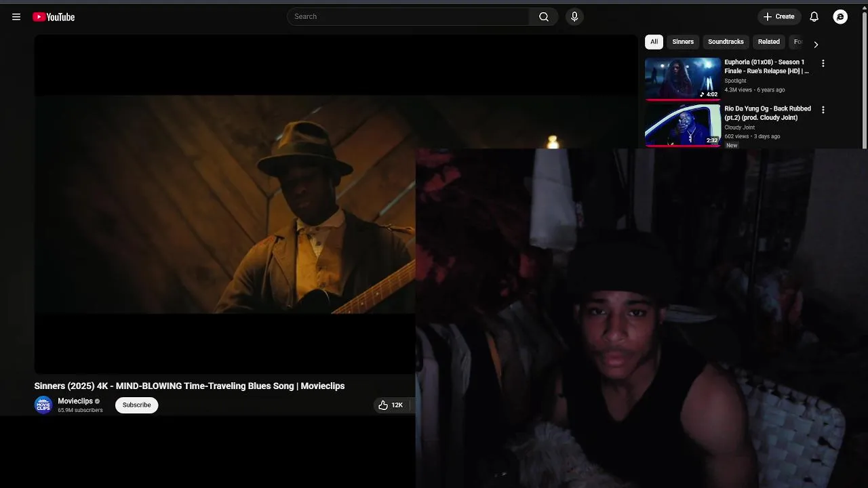Screen dimensions: 868x488
Task: Select the Related filter chip
Action: (768, 41)
